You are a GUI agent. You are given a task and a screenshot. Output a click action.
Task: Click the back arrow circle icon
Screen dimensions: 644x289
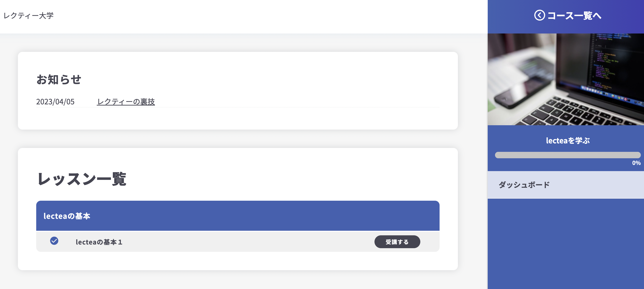tap(539, 16)
